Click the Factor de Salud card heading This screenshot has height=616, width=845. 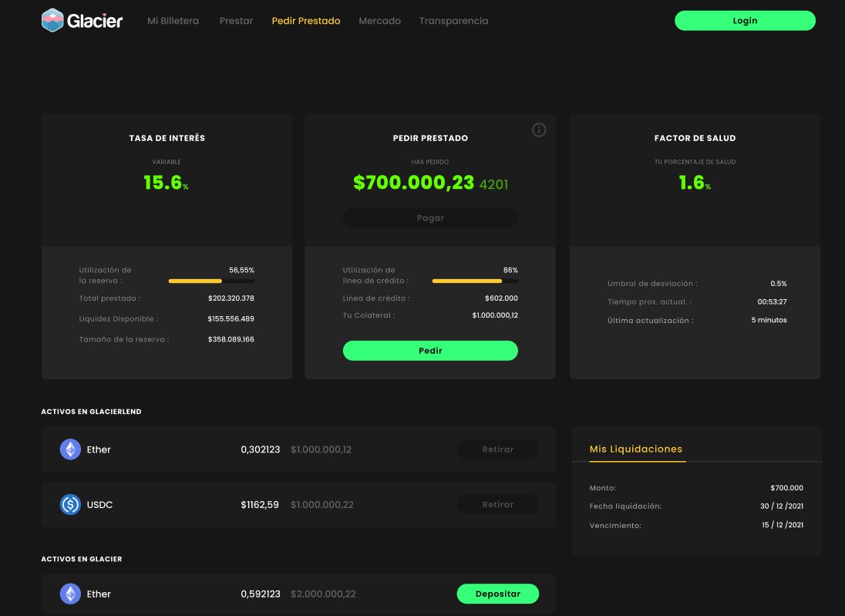695,138
